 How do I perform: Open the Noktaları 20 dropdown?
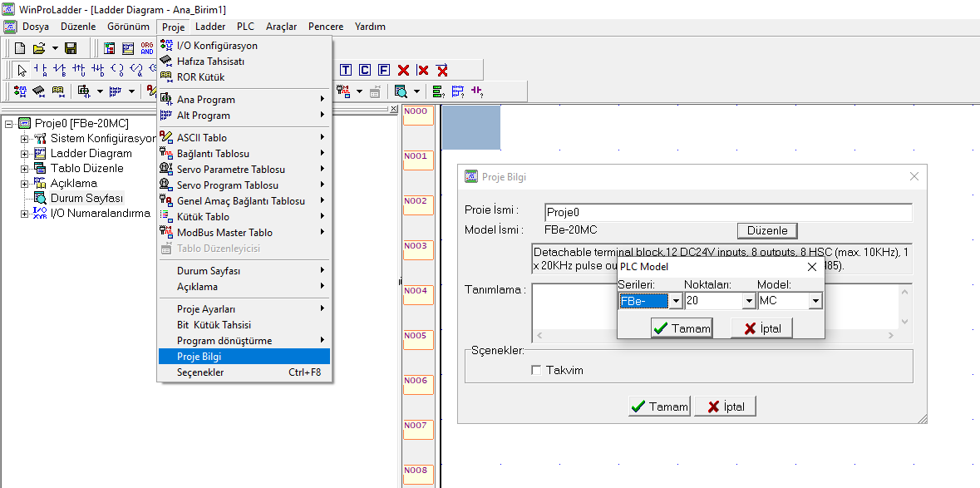749,301
